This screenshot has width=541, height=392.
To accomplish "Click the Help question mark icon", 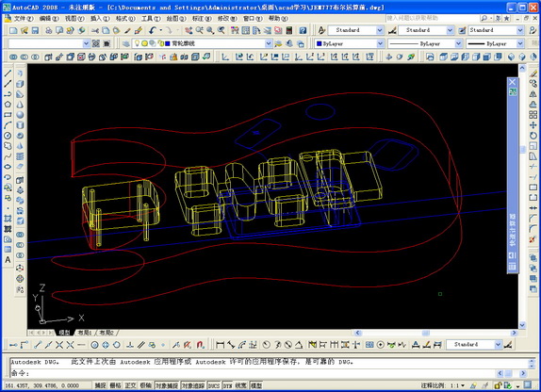I will [303, 30].
